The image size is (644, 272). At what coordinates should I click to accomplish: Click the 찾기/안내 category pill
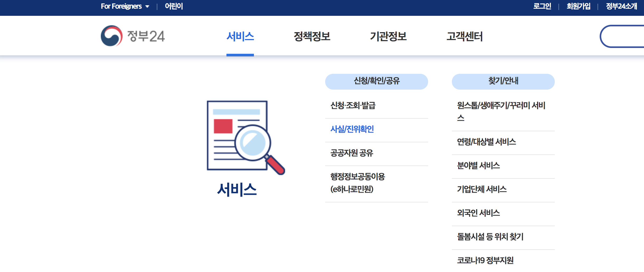pos(503,82)
